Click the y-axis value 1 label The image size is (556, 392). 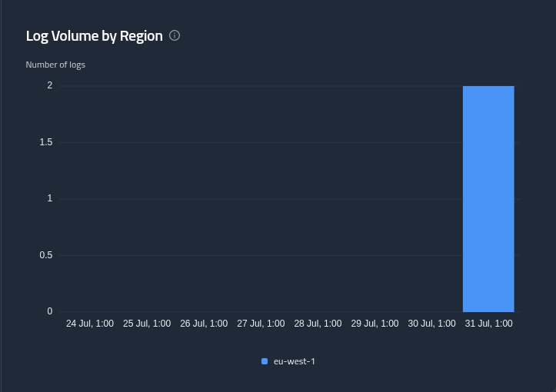point(50,198)
